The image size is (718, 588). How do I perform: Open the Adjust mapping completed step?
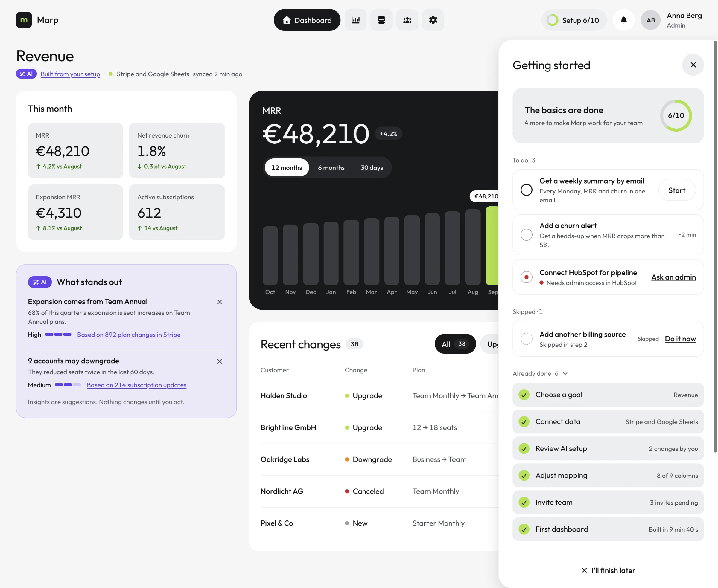pyautogui.click(x=608, y=475)
